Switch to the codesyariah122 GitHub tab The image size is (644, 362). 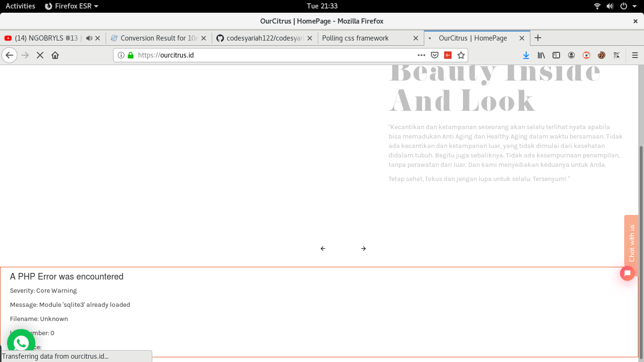tap(264, 38)
